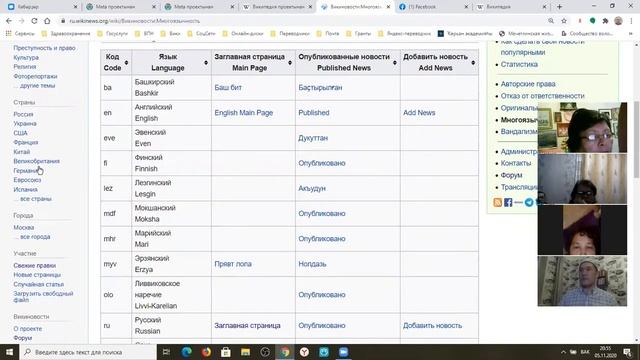Switch to Chrome on the taskbar
Screen dimensions: 640x360
tap(284, 352)
